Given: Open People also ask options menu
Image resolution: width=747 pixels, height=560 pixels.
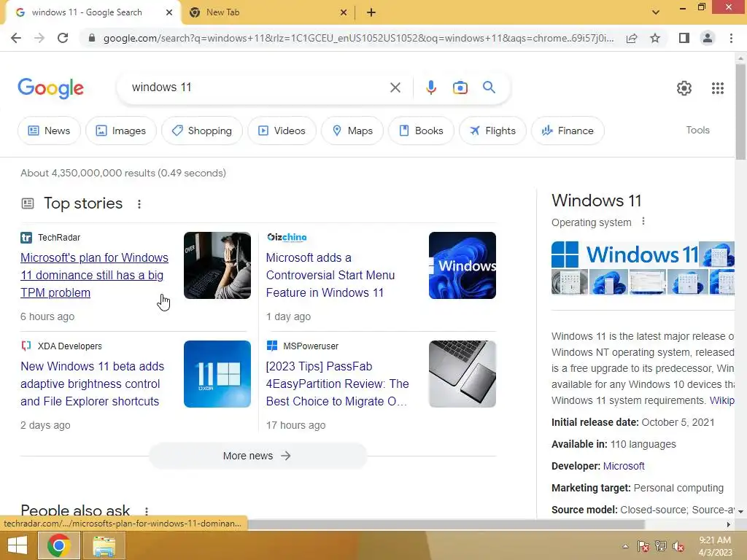Looking at the screenshot, I should (x=146, y=511).
